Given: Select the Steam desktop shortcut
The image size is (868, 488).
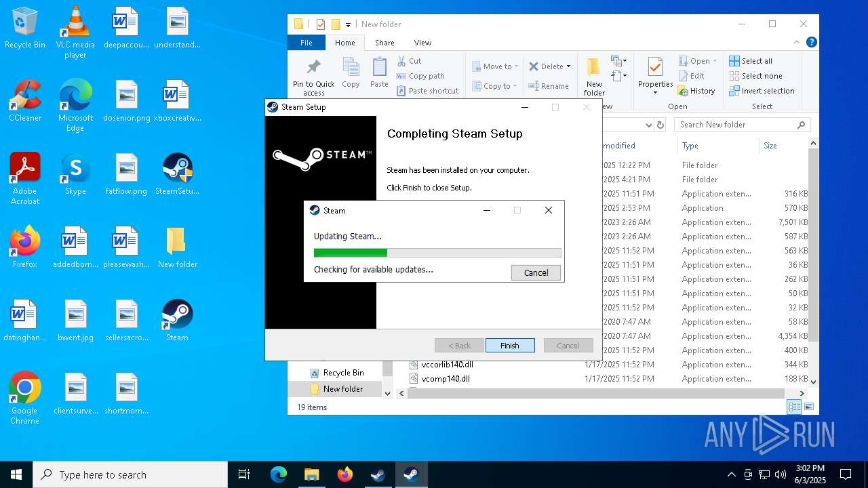Looking at the screenshot, I should point(177,321).
